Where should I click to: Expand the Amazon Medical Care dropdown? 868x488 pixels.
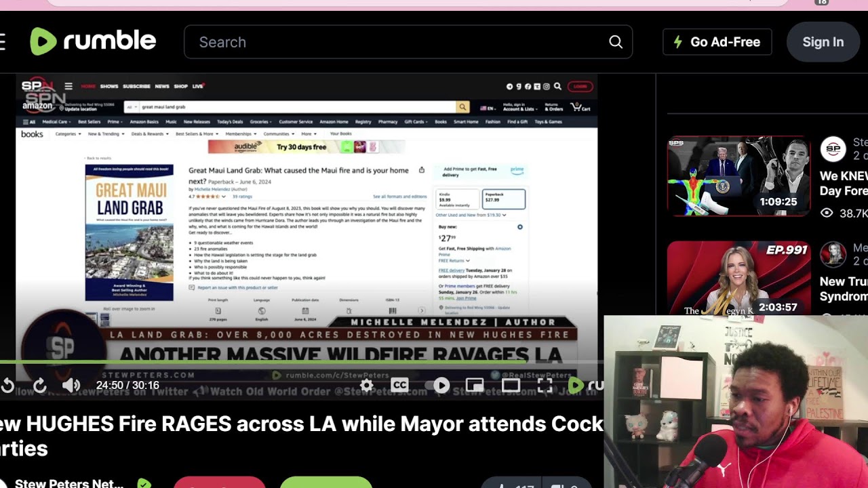[56, 122]
